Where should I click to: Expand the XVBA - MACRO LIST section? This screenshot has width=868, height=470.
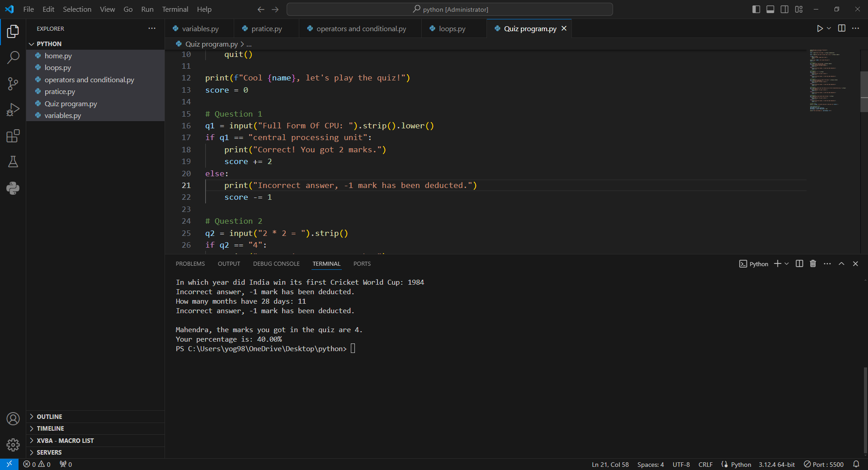pyautogui.click(x=95, y=441)
